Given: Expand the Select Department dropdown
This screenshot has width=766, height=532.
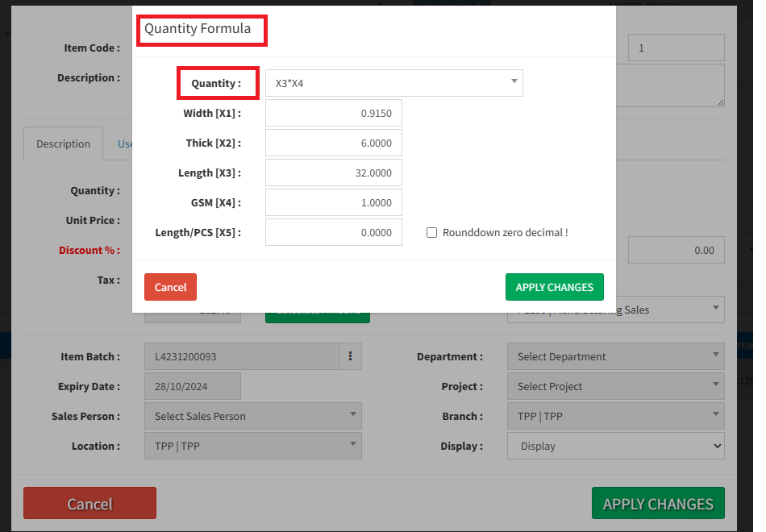Looking at the screenshot, I should [x=615, y=356].
